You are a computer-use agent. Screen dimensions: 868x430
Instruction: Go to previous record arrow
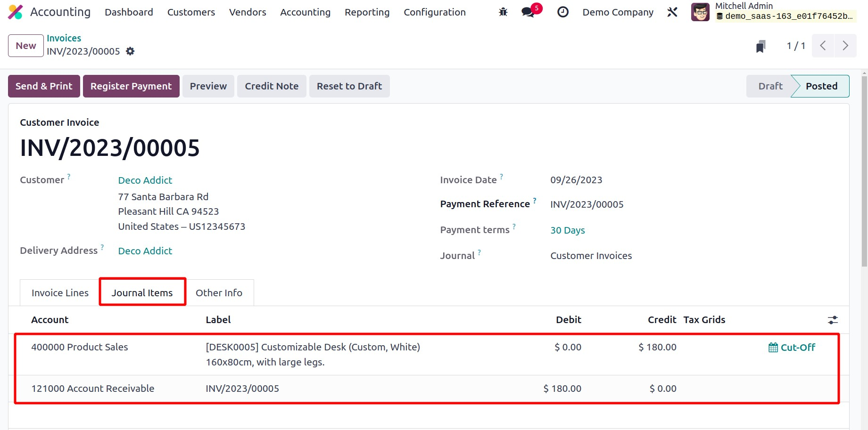point(823,46)
